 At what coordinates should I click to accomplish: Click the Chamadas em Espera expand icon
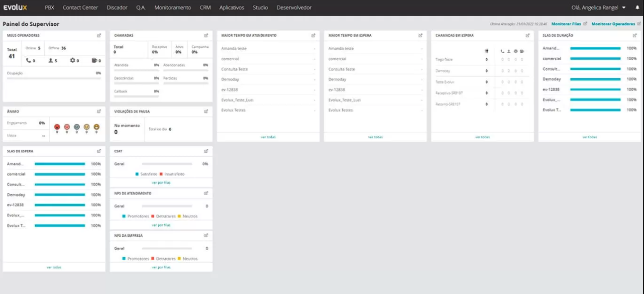(x=528, y=35)
